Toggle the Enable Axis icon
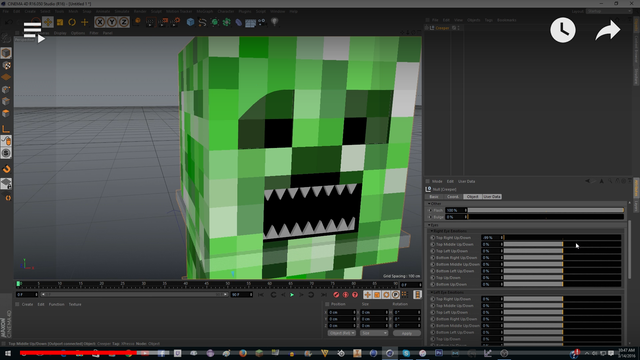This screenshot has width=640, height=360. click(6, 129)
